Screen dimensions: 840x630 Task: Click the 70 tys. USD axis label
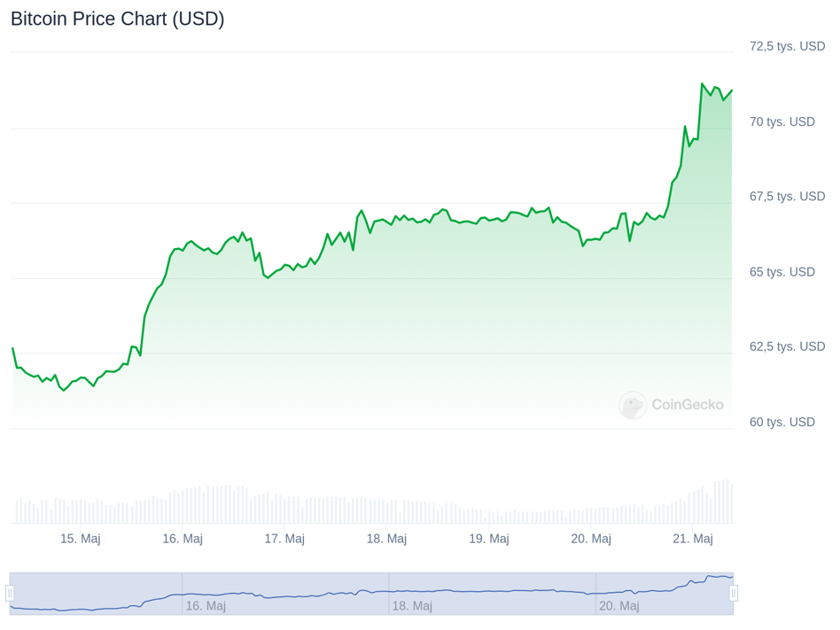coord(782,121)
